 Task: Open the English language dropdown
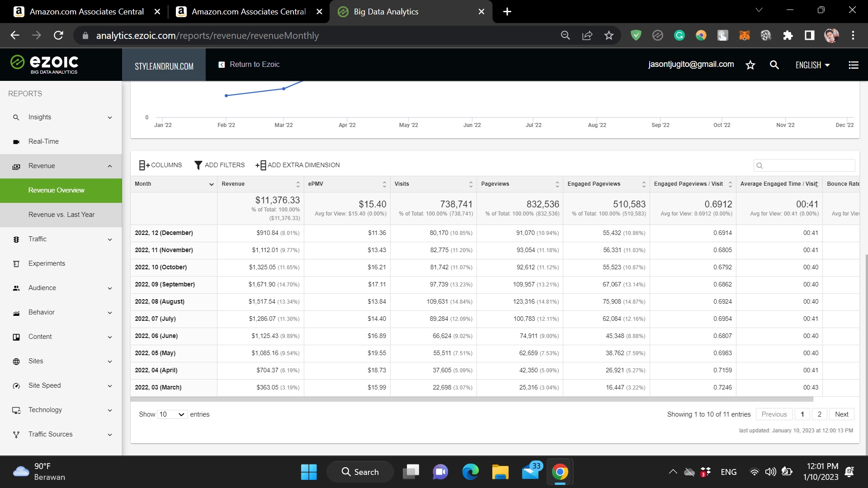(812, 65)
